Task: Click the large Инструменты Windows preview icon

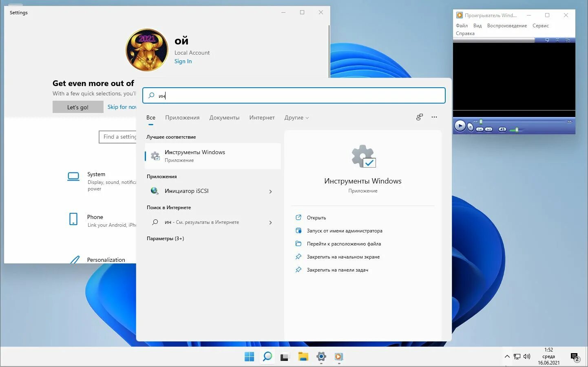Action: click(363, 156)
